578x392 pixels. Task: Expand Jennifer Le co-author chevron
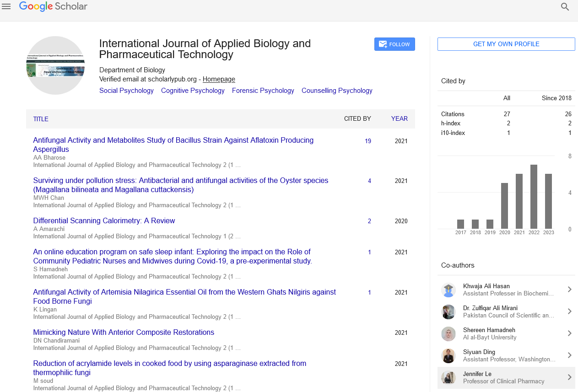[569, 377]
